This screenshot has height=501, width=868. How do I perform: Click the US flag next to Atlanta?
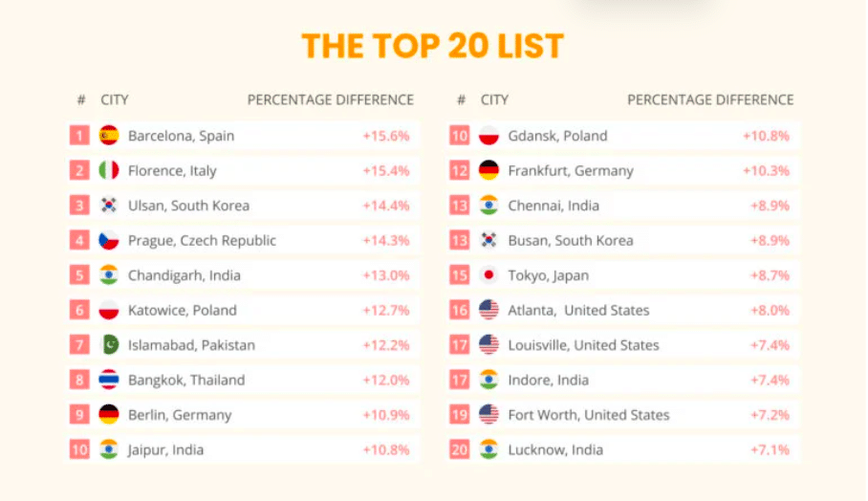[x=488, y=310]
